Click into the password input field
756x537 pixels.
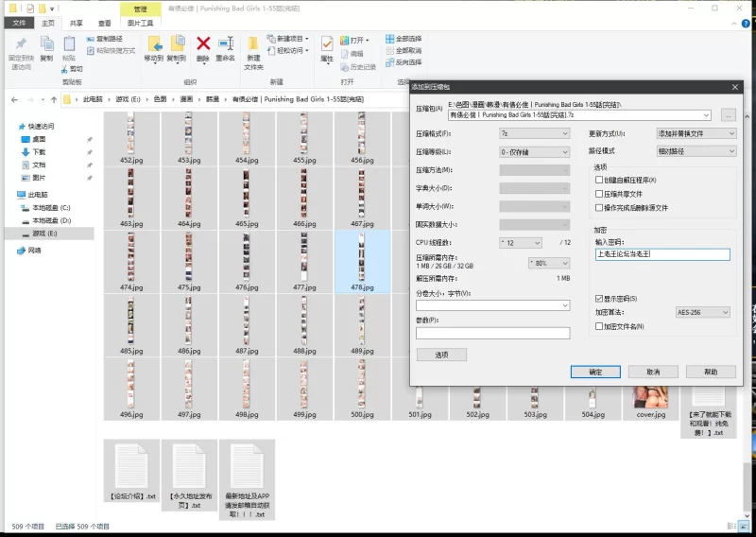click(x=662, y=254)
